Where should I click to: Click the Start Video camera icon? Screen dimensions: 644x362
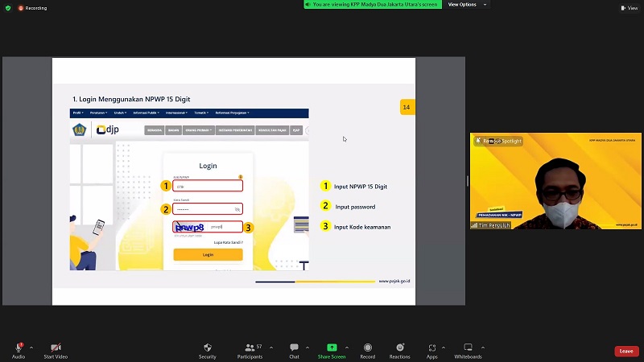pos(56,348)
